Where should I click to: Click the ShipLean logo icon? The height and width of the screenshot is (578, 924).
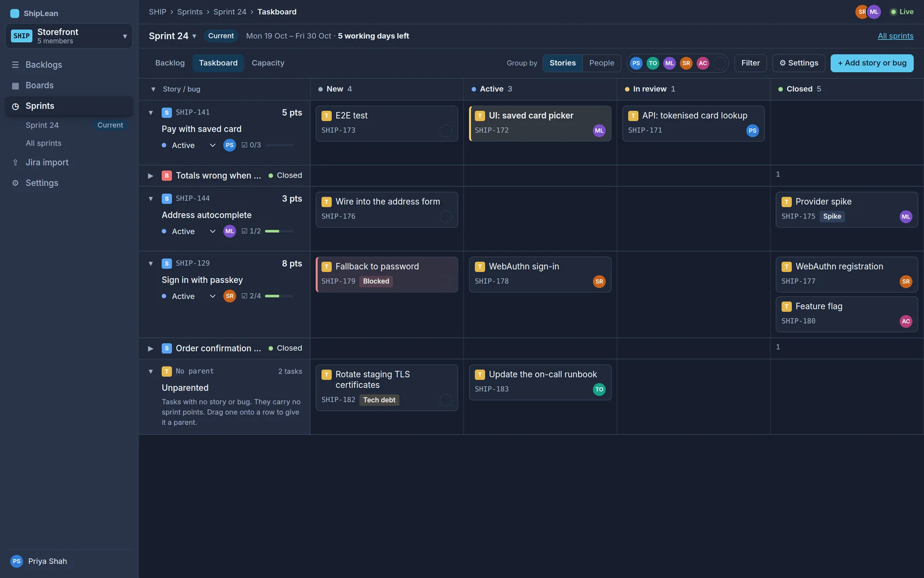tap(15, 13)
